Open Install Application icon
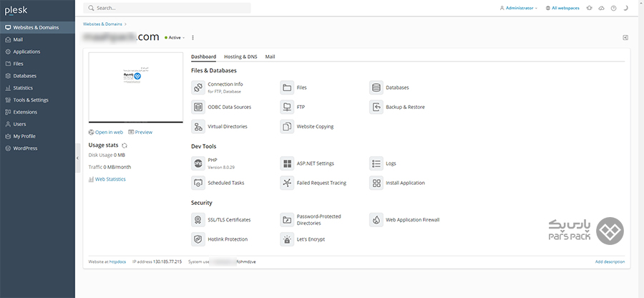The image size is (644, 298). [376, 183]
